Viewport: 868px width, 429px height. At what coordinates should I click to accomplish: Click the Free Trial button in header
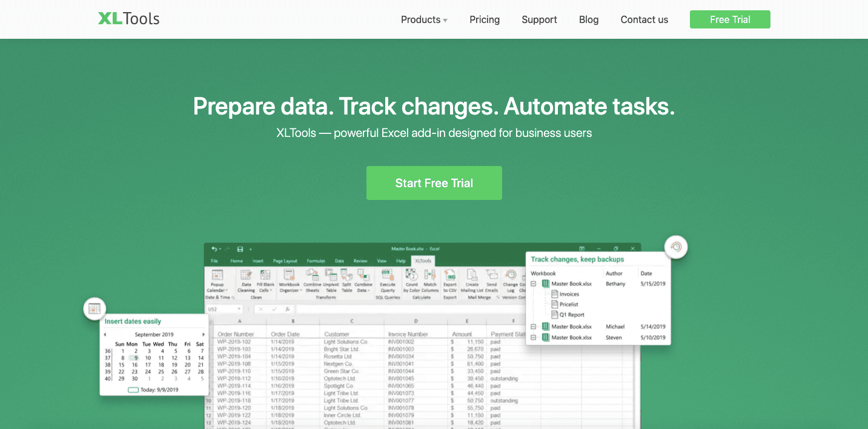click(730, 19)
